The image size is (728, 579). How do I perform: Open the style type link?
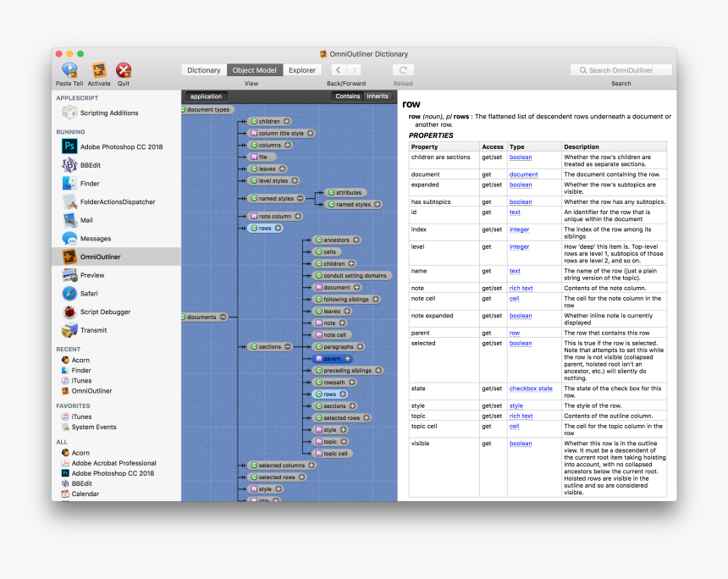516,405
